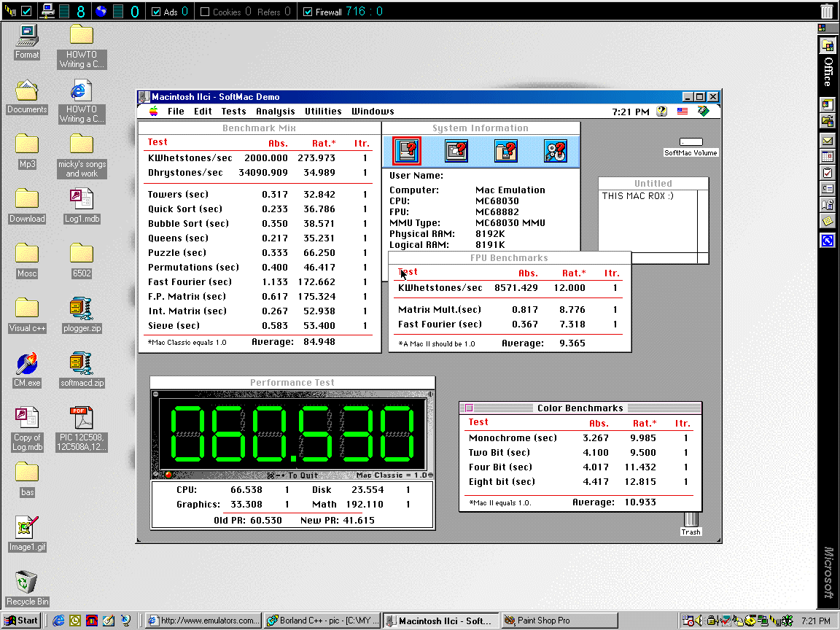Image resolution: width=840 pixels, height=630 pixels.
Task: Select the second System Information monitor icon
Action: pyautogui.click(x=456, y=150)
